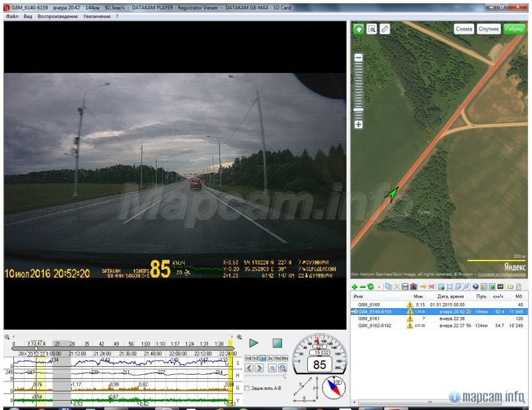Open the 'Увеличение' menu
This screenshot has height=410, width=532.
tap(96, 16)
